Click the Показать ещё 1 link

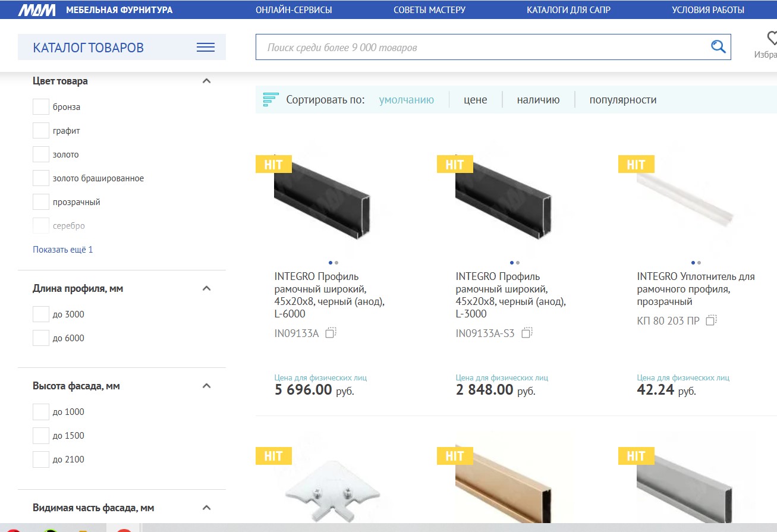[62, 250]
